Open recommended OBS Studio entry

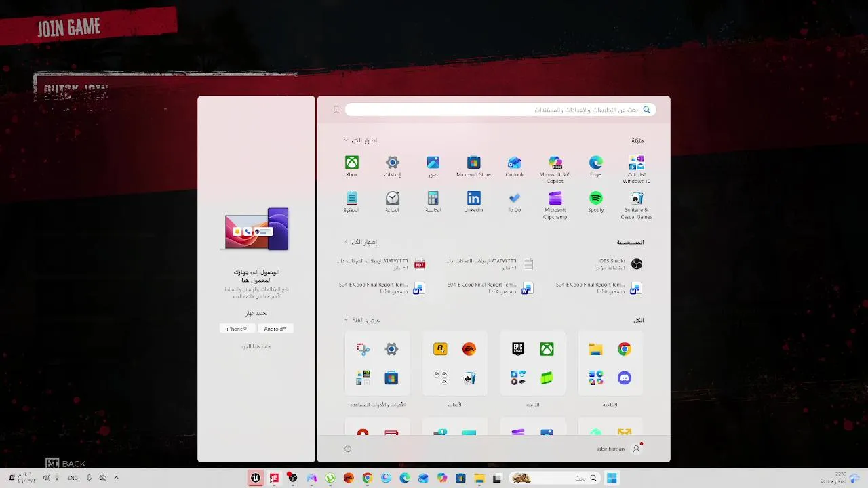tap(618, 264)
